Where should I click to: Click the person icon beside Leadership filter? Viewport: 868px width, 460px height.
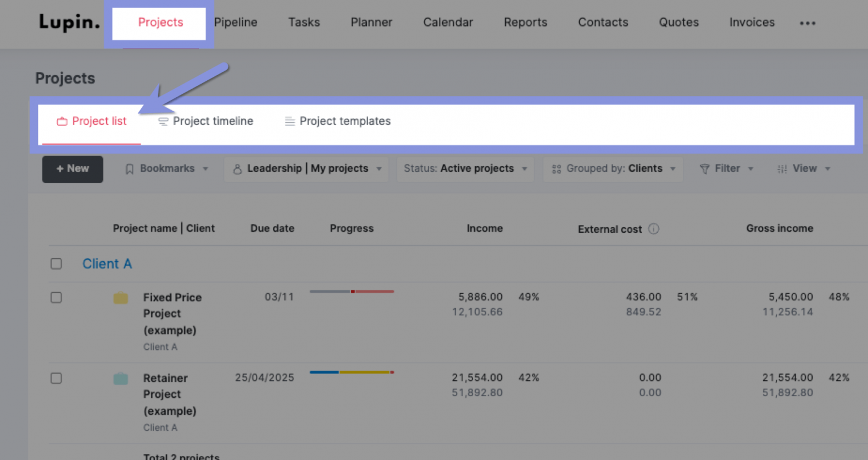(x=237, y=168)
